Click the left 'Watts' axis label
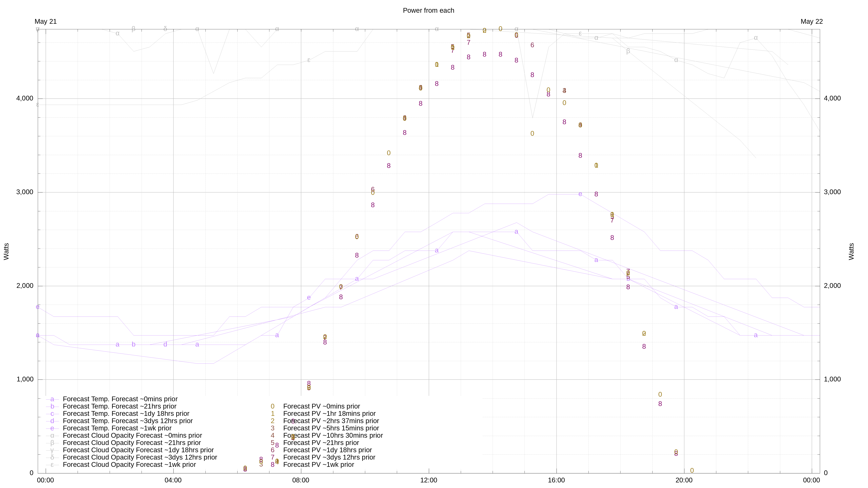This screenshot has width=868, height=488. pos(6,251)
